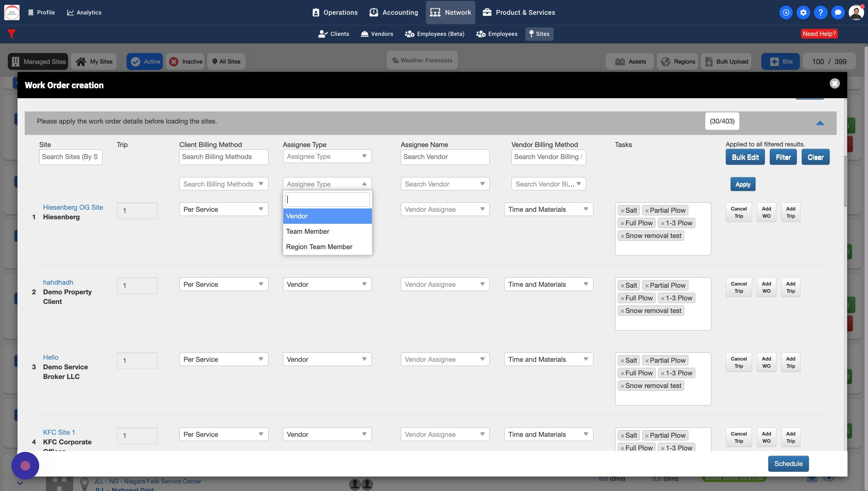Select Team Member from Assignee Type list
Viewport: 868px width, 491px height.
pos(307,231)
